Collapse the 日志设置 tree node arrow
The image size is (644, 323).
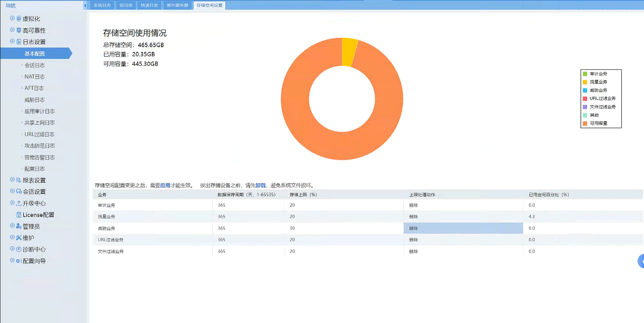click(12, 41)
